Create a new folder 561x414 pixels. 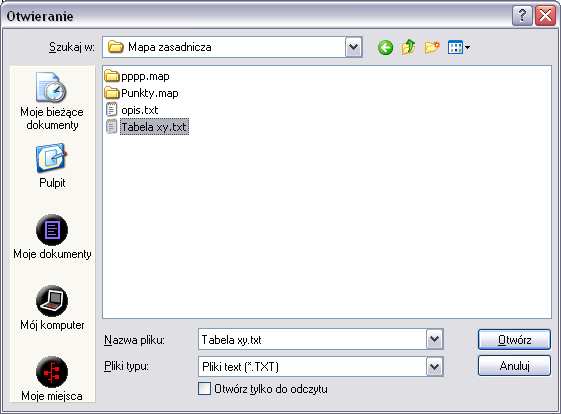pyautogui.click(x=432, y=47)
